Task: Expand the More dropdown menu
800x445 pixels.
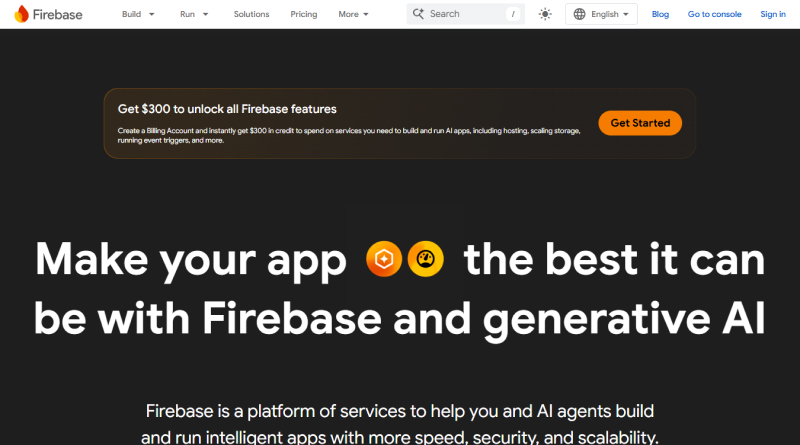Action: (x=353, y=14)
